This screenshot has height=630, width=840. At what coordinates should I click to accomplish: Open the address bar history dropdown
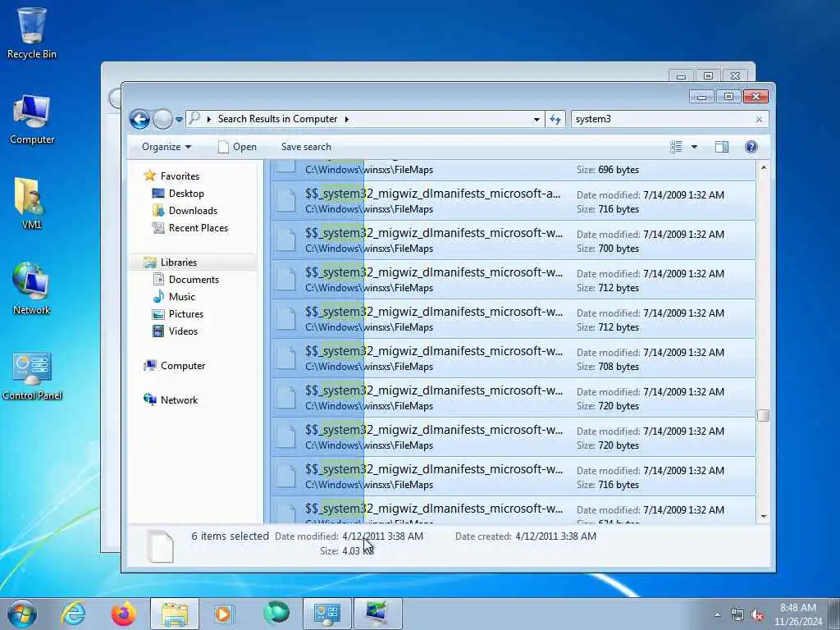coord(536,120)
